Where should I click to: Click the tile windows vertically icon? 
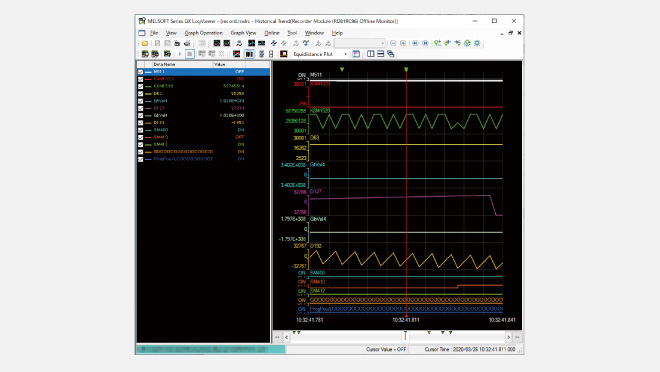coord(370,54)
